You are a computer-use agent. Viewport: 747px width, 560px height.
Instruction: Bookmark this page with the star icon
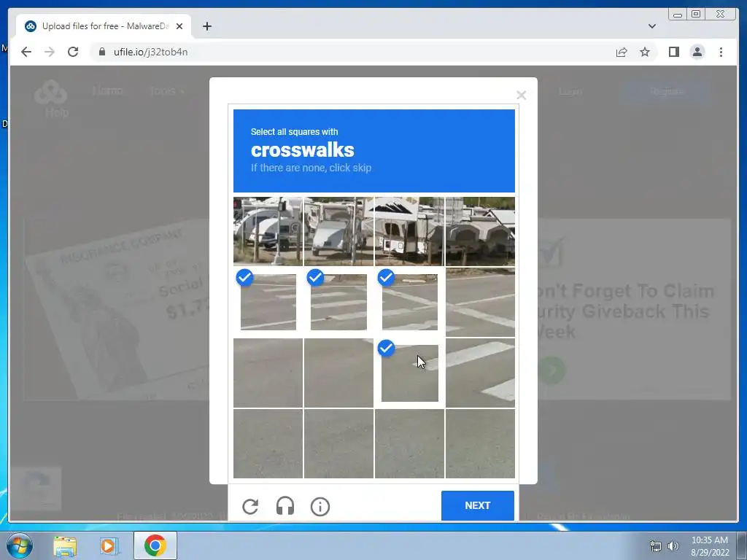tap(645, 52)
